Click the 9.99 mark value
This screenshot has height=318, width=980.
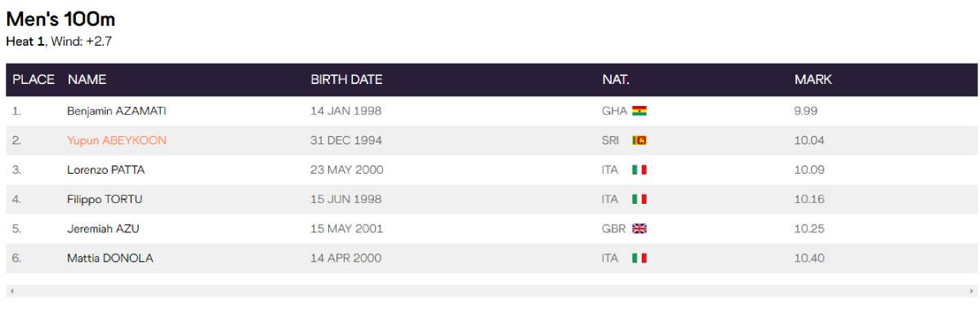(x=806, y=111)
